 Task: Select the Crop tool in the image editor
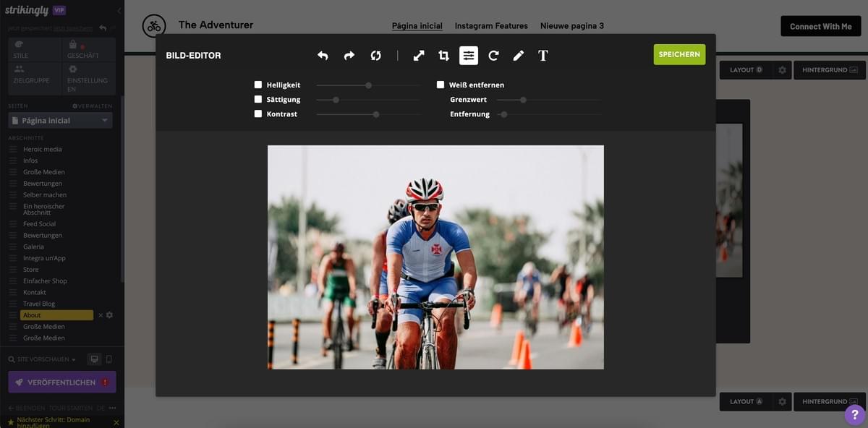(x=443, y=54)
